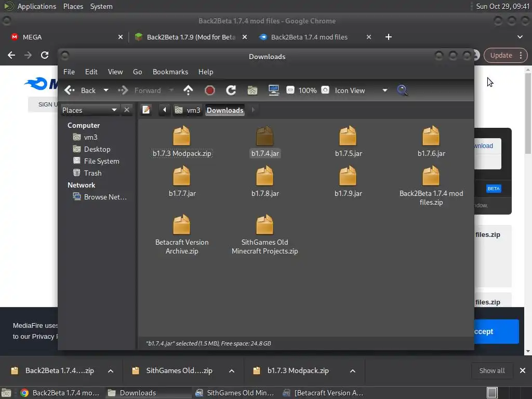Reload the Downloads folder view
532x399 pixels.
(231, 90)
